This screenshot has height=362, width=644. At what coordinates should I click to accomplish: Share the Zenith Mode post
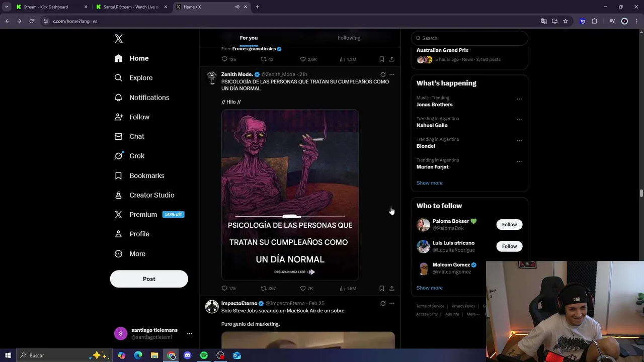(392, 289)
